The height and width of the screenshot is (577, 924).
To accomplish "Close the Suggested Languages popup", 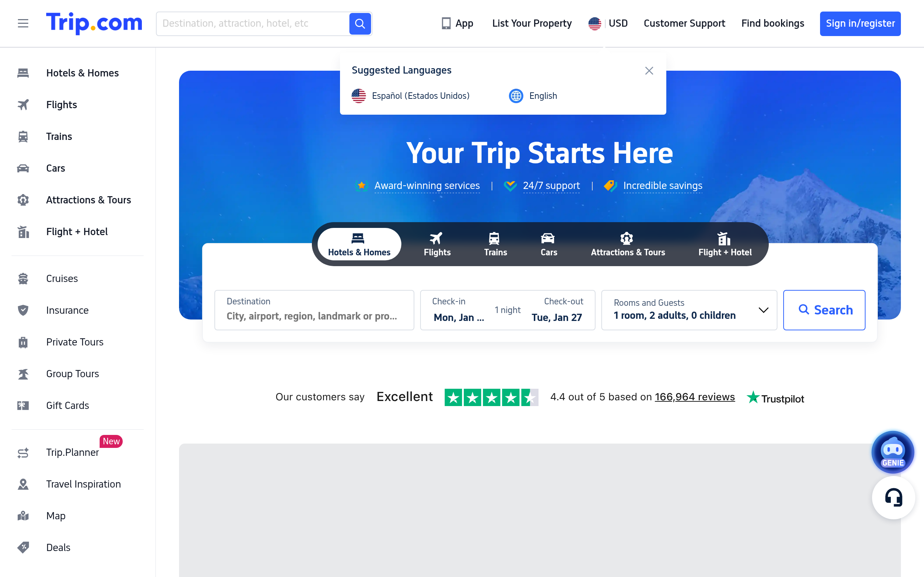I will pos(649,71).
